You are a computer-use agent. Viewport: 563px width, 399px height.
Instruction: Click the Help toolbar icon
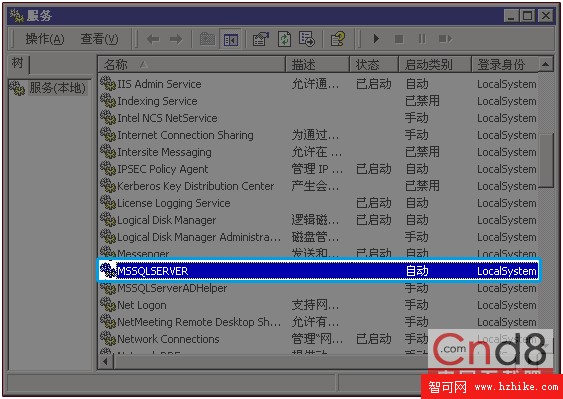tap(338, 39)
